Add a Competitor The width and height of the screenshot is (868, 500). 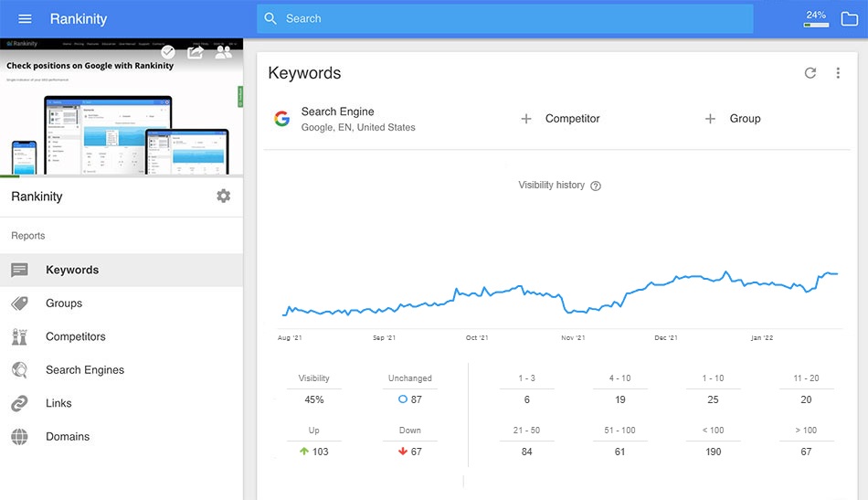560,119
